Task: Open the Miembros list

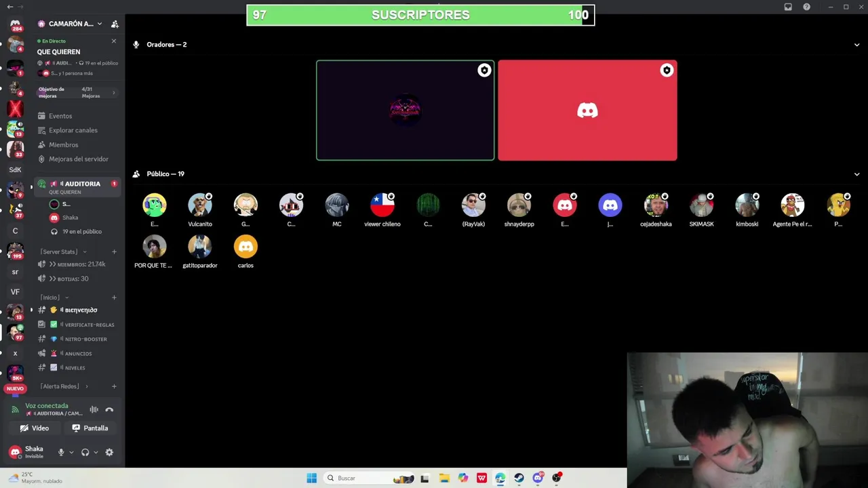Action: 63,144
